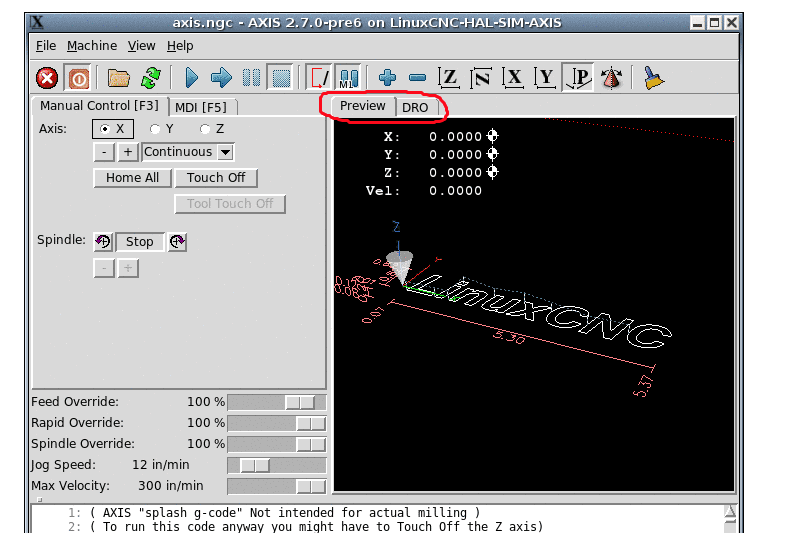Switch to side X view
Viewport: 787px width, 533px height.
513,78
